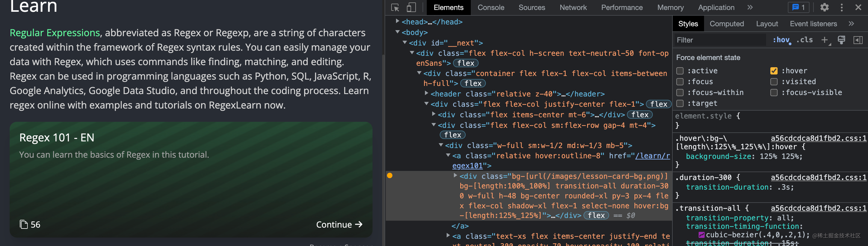Toggle rendering emulations paintbrush icon
This screenshot has height=246, width=868.
click(841, 40)
